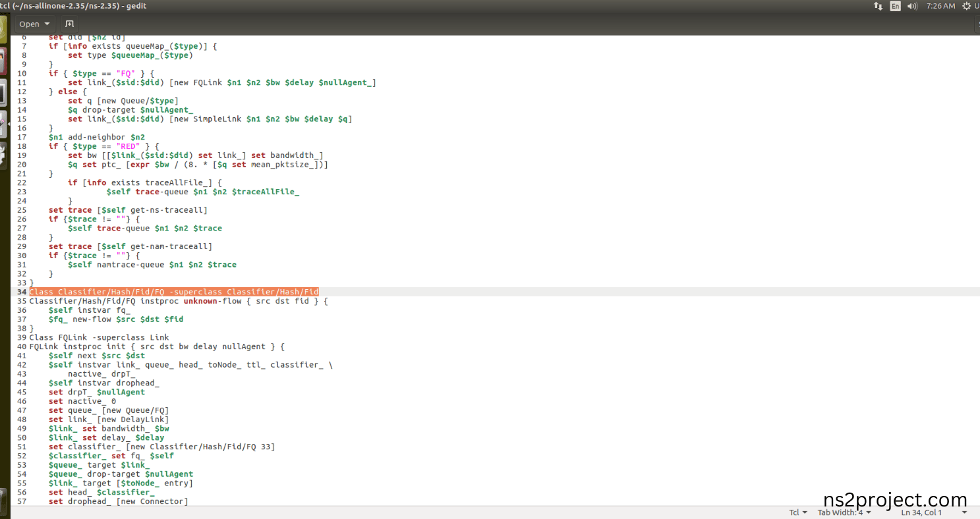Open the sound volume indicator

pyautogui.click(x=912, y=6)
